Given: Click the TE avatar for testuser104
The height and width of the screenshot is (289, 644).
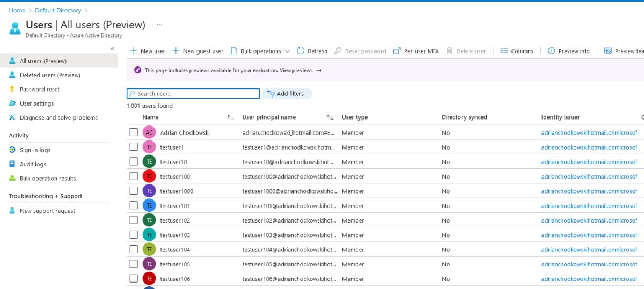Looking at the screenshot, I should (149, 250).
